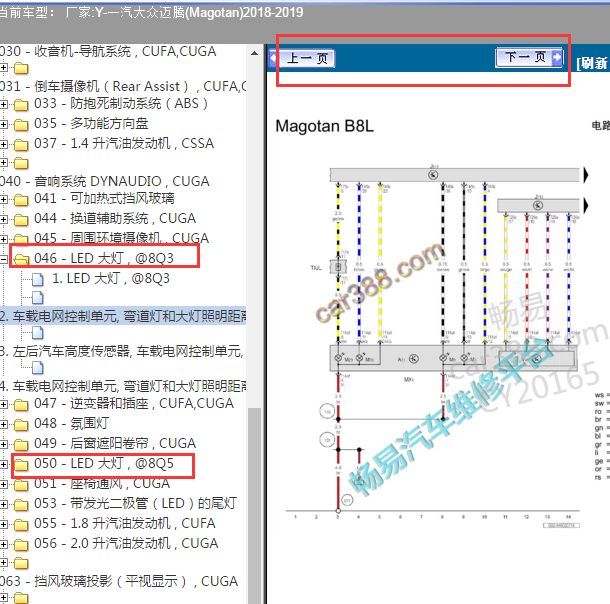Viewport: 610px width, 604px height.
Task: Expand the 056 - 2.0 升汽油发动机 node
Action: [x=5, y=545]
